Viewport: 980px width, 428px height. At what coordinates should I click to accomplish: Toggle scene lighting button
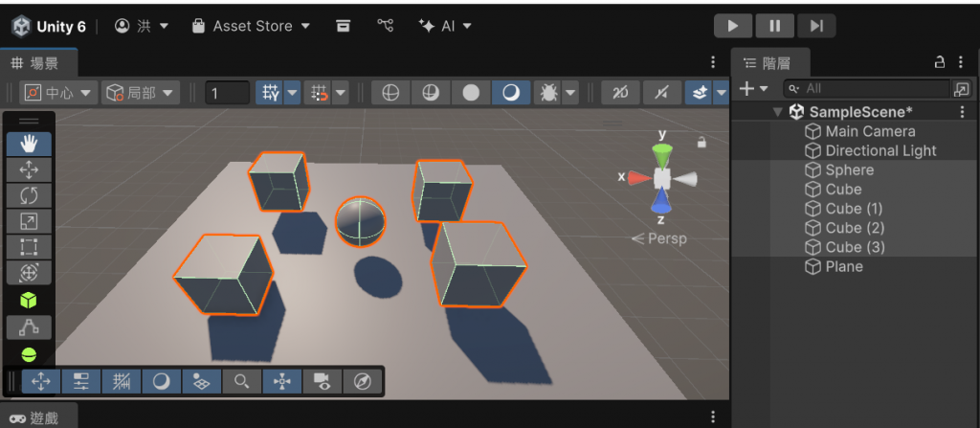pyautogui.click(x=662, y=93)
